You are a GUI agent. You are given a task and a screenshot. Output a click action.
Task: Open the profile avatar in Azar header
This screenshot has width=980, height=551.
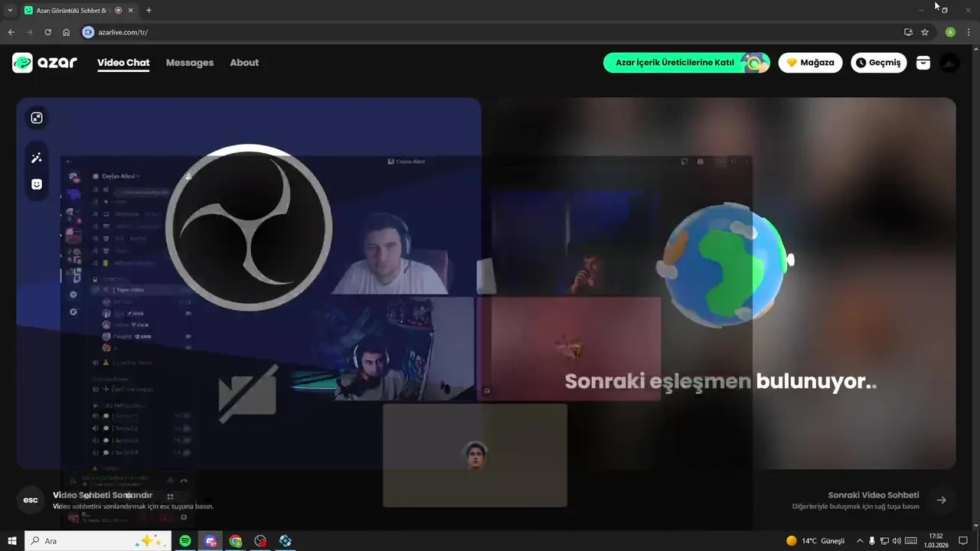[x=949, y=63]
